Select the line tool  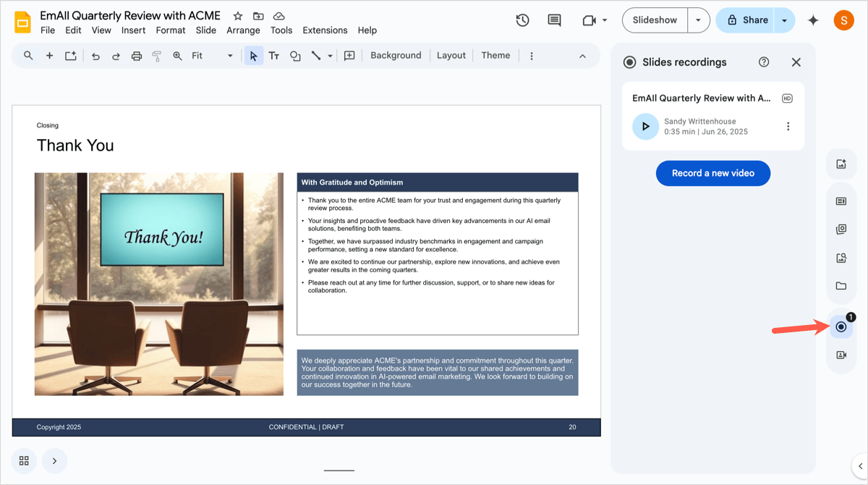click(x=316, y=56)
